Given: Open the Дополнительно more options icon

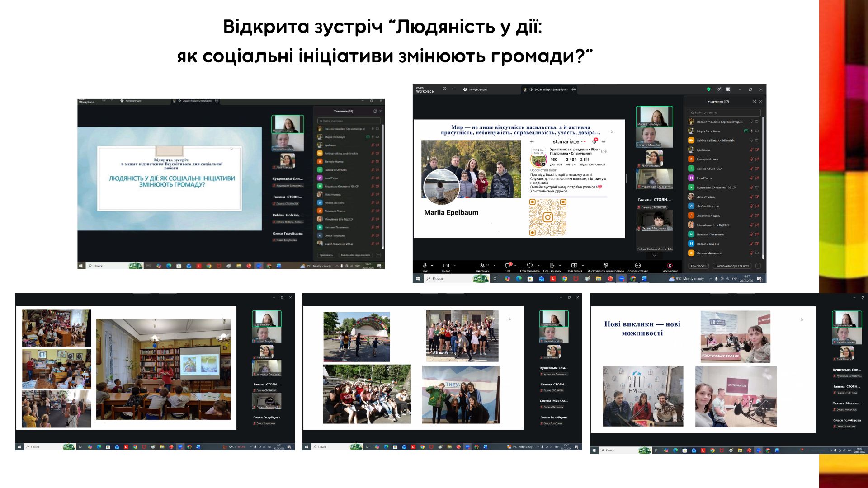Looking at the screenshot, I should (637, 266).
